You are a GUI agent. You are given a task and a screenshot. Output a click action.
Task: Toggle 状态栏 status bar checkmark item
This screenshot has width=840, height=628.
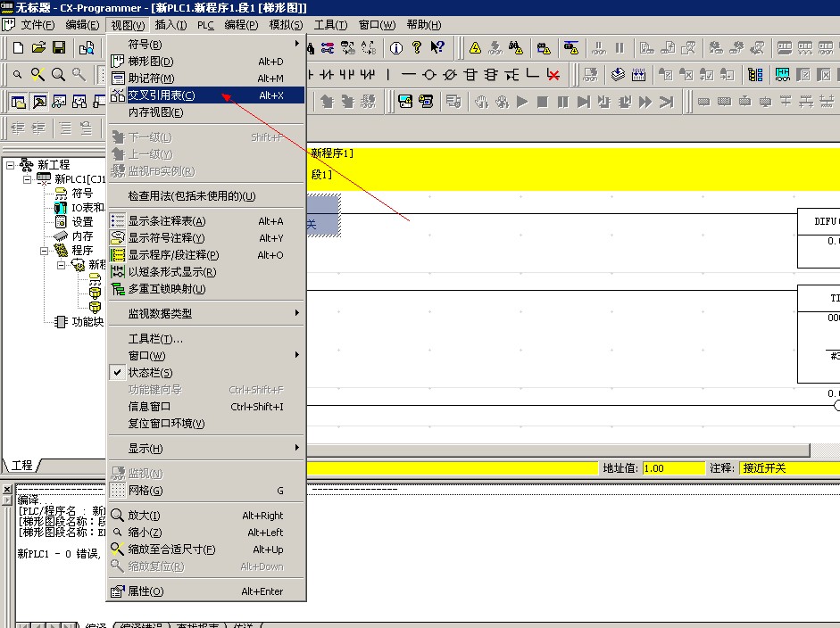[150, 373]
